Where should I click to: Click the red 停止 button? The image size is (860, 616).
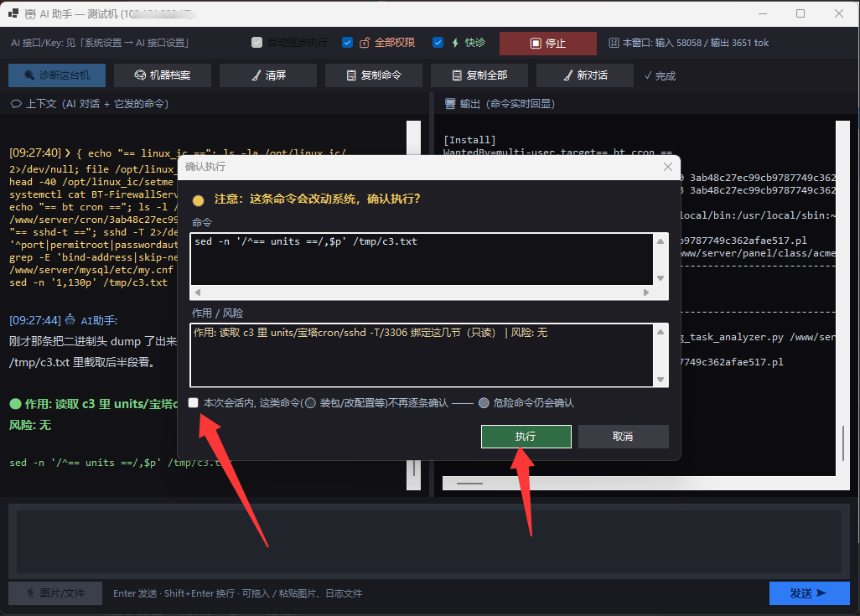(x=548, y=43)
